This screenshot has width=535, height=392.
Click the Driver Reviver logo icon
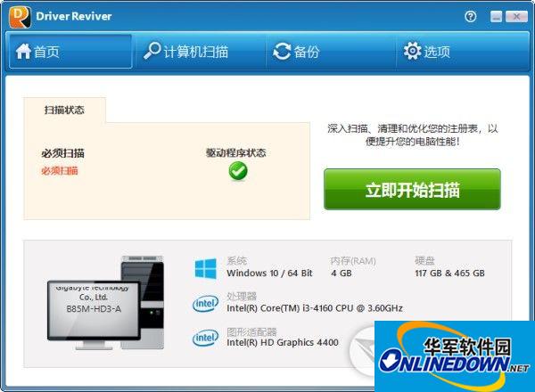pyautogui.click(x=21, y=17)
